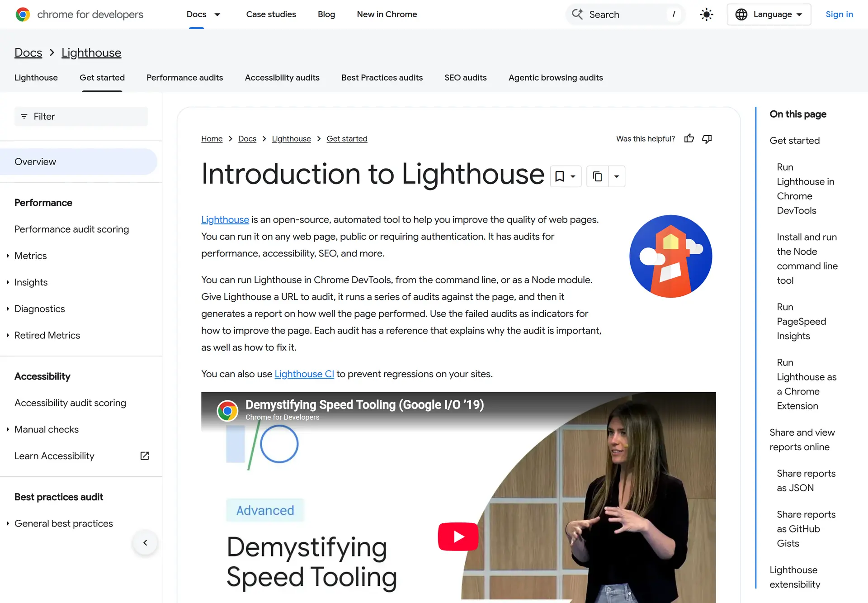
Task: Jump to Share and view reports online
Action: pos(802,440)
